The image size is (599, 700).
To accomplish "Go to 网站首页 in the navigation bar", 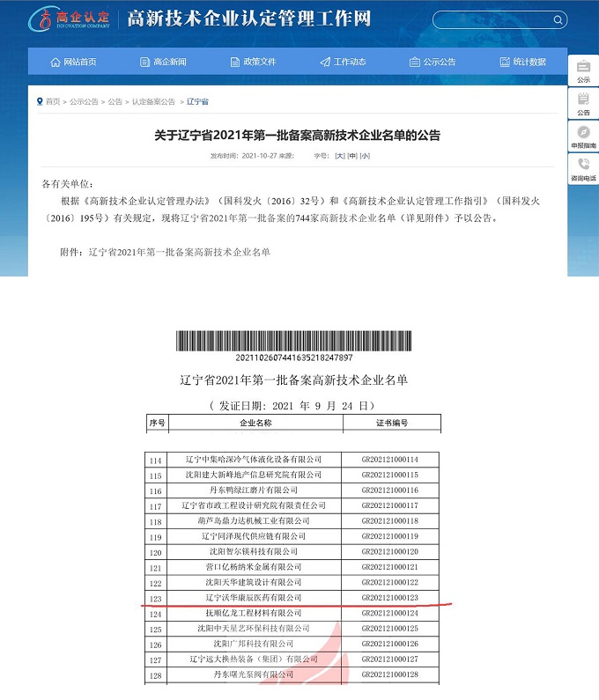I will coord(74,62).
